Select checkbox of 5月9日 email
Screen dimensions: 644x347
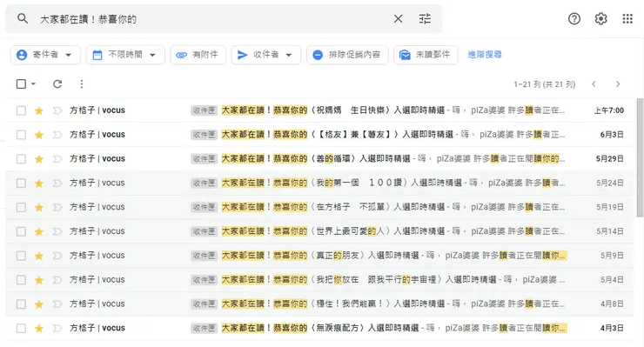pos(21,256)
